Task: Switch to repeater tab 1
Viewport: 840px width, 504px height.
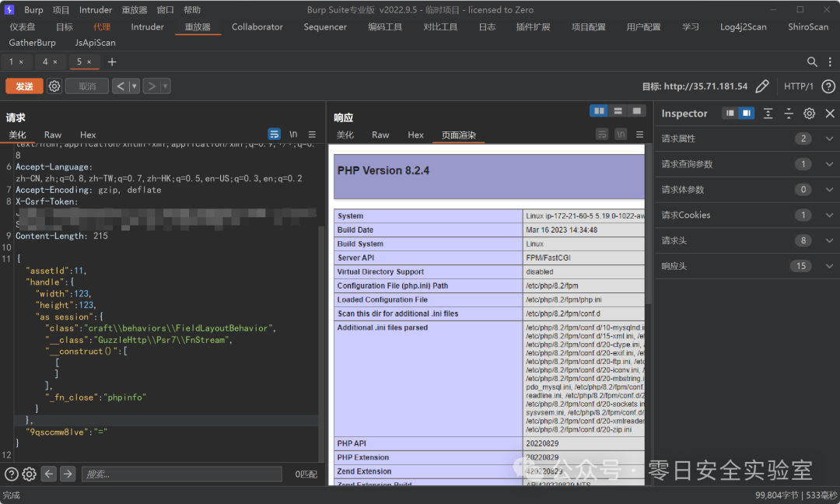Action: click(11, 61)
